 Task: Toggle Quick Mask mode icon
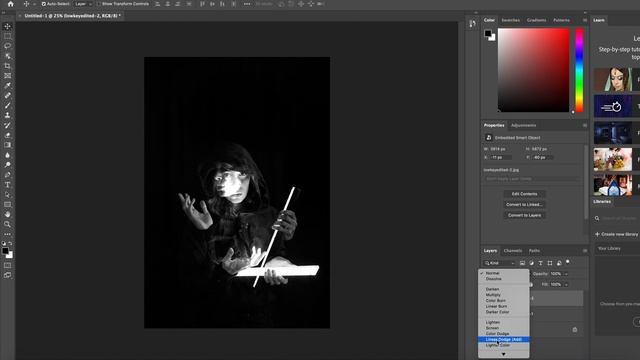pos(7,265)
